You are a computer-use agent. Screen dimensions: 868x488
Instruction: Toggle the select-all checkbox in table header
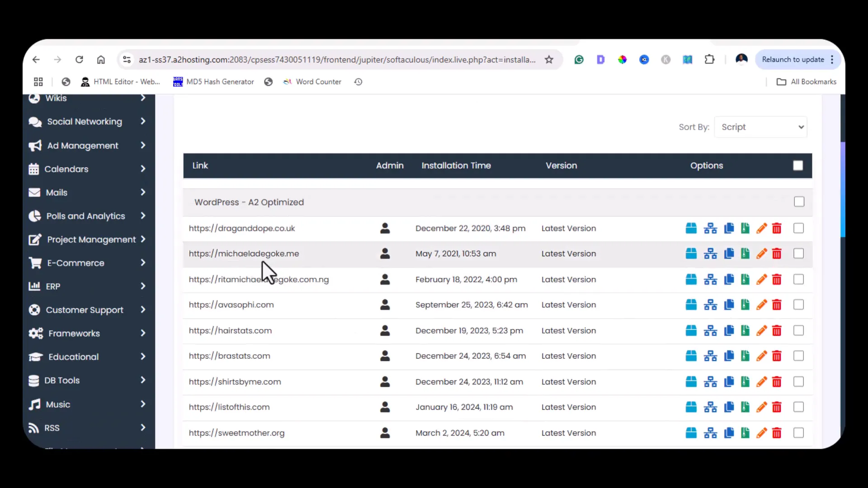pyautogui.click(x=798, y=166)
